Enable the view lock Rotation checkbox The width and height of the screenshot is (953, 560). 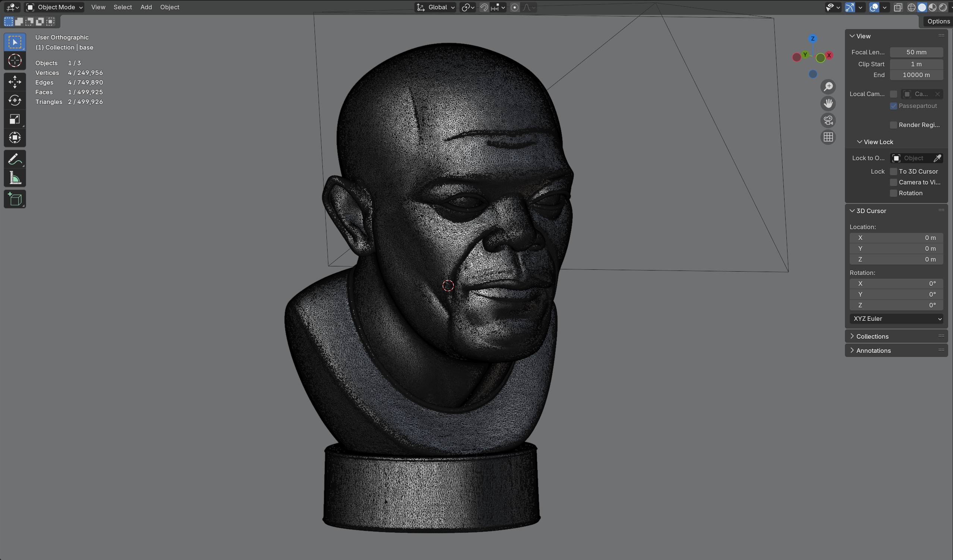(894, 193)
